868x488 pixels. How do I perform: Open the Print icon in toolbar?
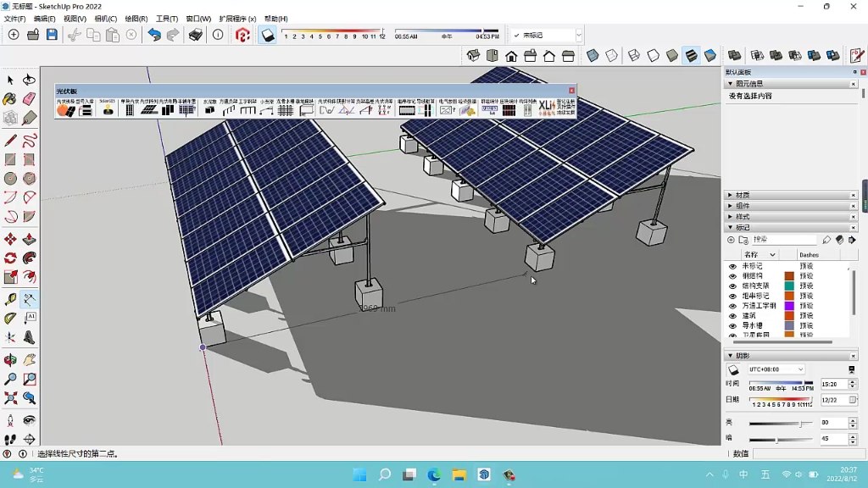[x=196, y=35]
